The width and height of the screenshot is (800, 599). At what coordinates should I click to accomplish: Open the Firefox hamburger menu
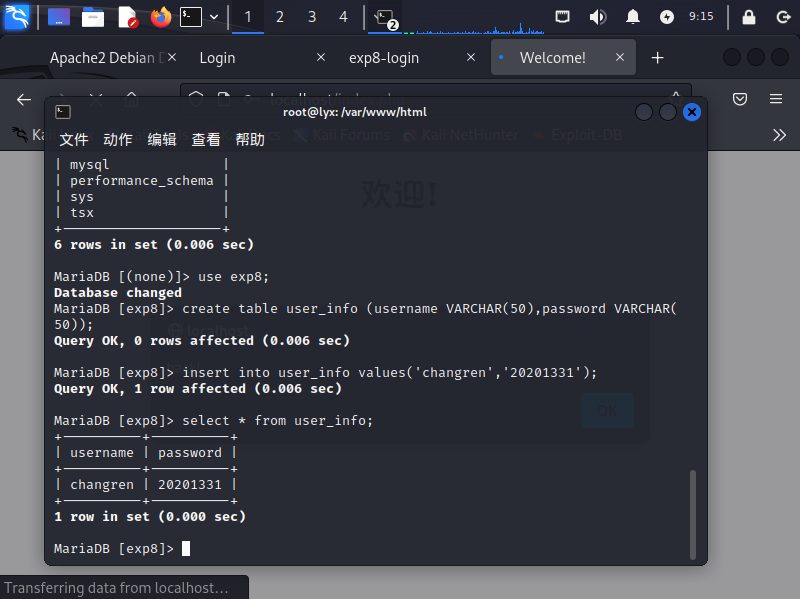[776, 99]
